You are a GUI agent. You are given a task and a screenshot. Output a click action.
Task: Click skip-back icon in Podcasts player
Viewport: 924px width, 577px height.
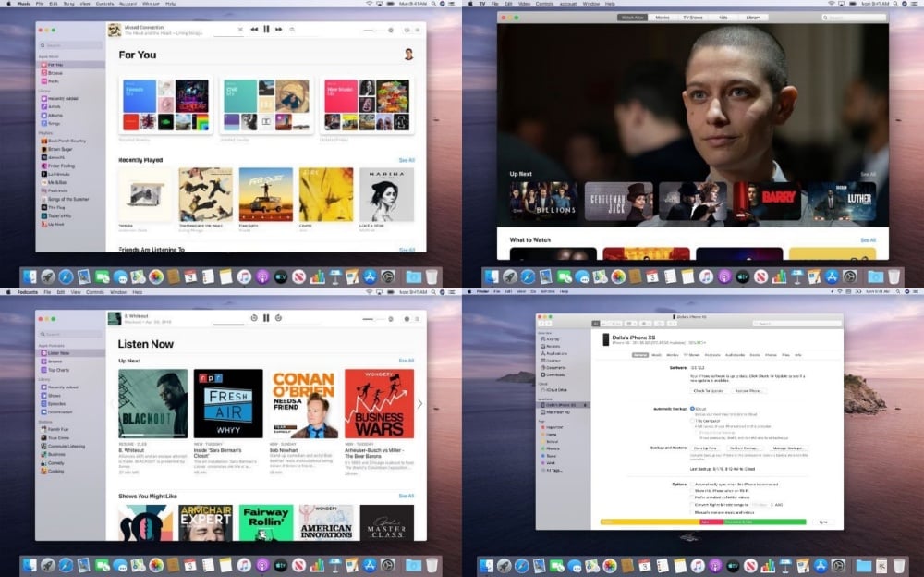253,318
